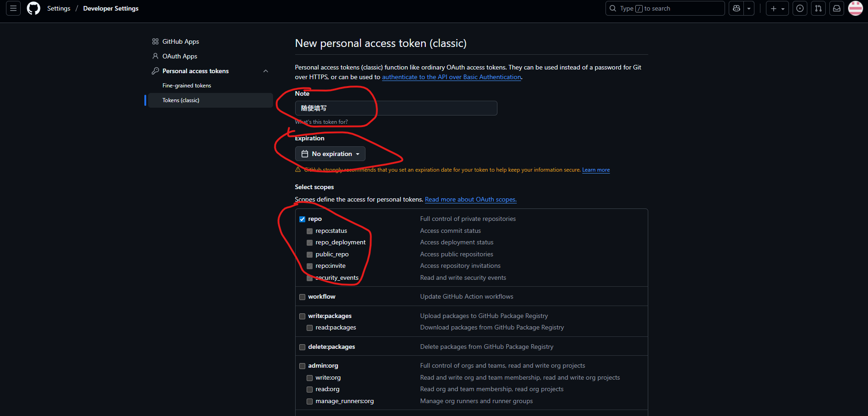Collapse the Personal access tokens section
The image size is (868, 416).
point(265,71)
